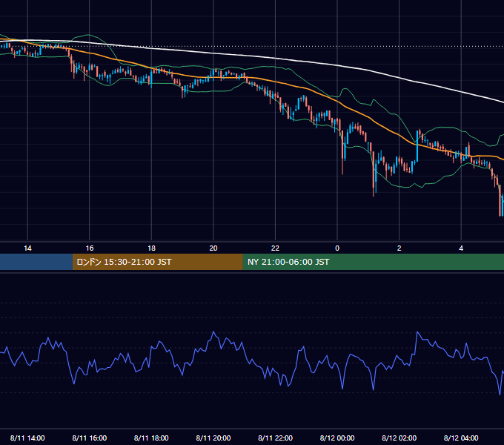Viewport: 504px width, 445px height.
Task: Click the blue session band before London
Action: (36, 262)
